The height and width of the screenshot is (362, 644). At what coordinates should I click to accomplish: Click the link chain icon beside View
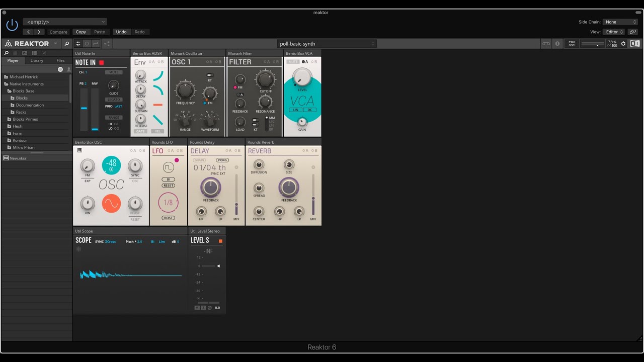(x=633, y=32)
